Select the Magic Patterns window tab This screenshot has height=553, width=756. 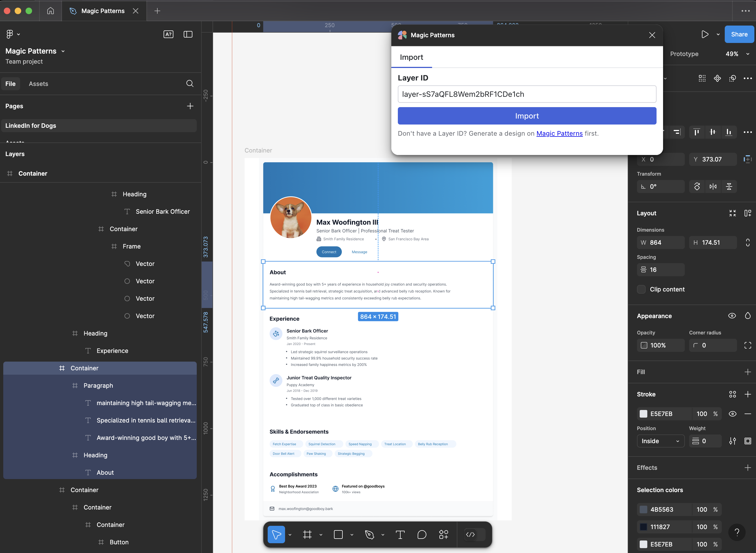[x=103, y=11]
